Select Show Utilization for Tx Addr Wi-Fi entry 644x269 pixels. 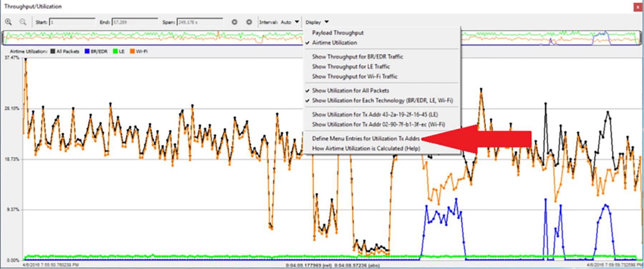379,124
